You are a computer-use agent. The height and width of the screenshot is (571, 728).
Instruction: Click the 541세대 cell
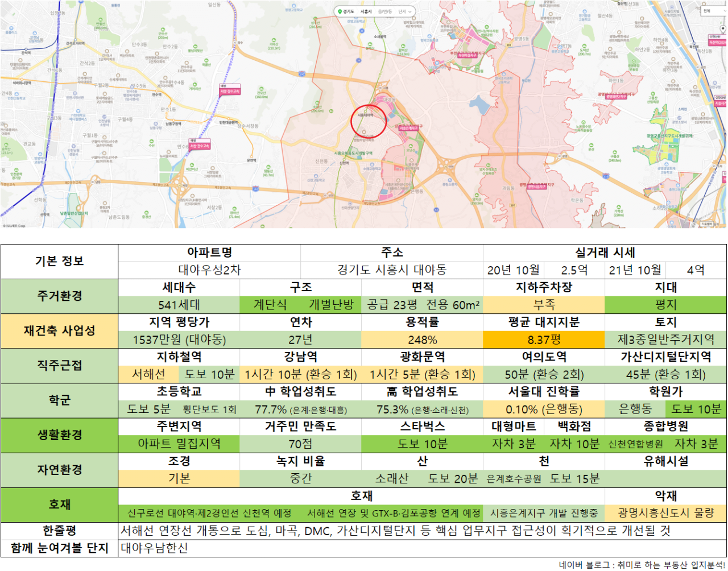click(x=179, y=305)
